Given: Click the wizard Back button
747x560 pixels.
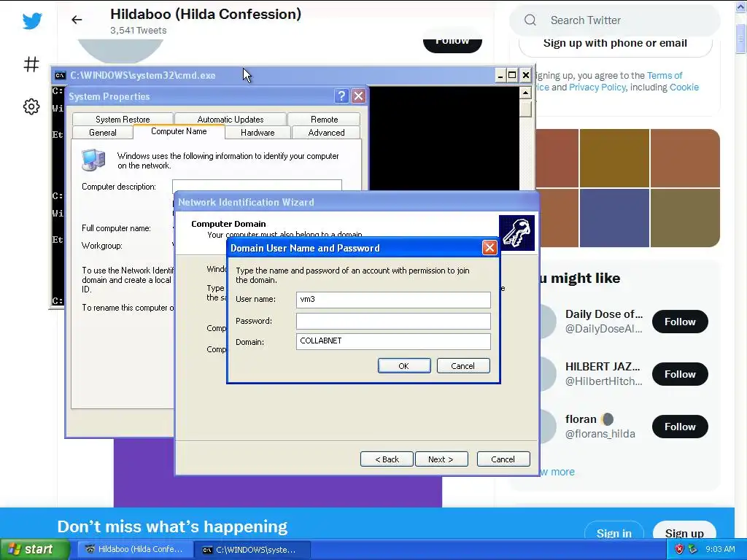Looking at the screenshot, I should [x=387, y=459].
